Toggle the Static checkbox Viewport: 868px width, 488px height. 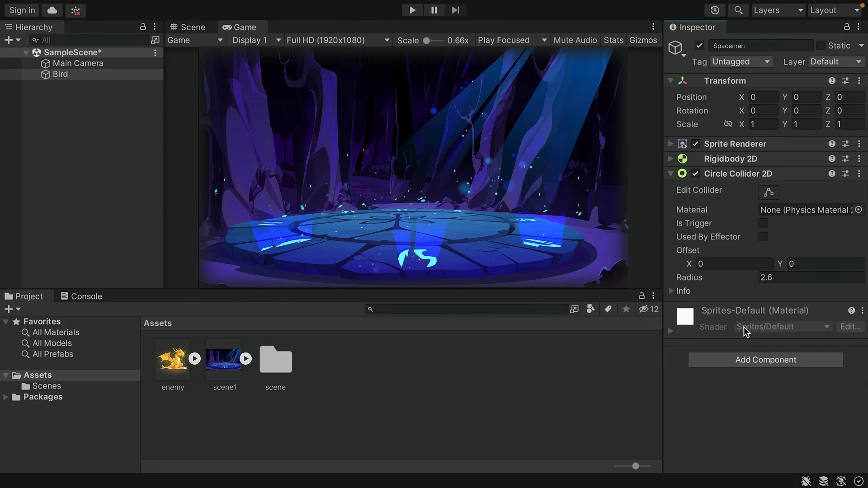click(821, 46)
